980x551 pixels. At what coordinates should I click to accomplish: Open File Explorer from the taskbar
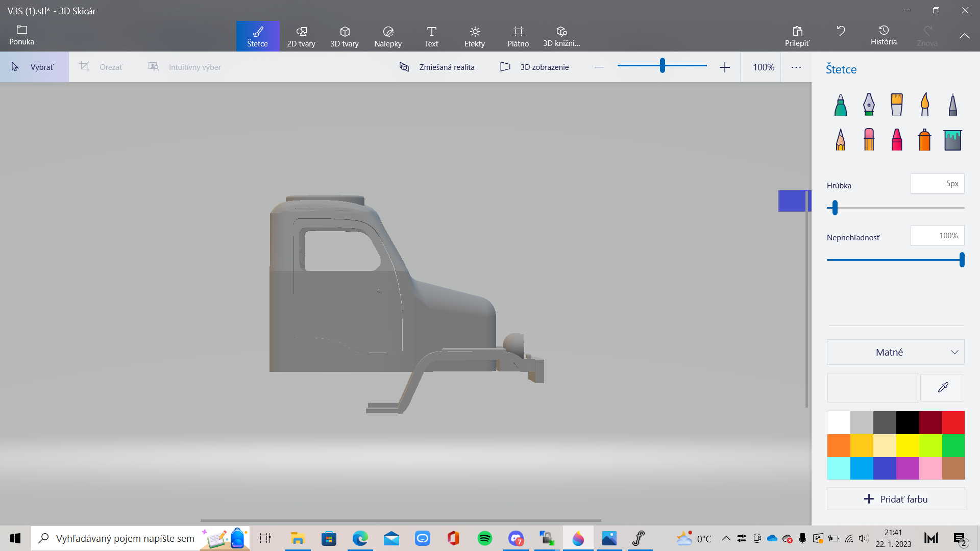point(298,538)
